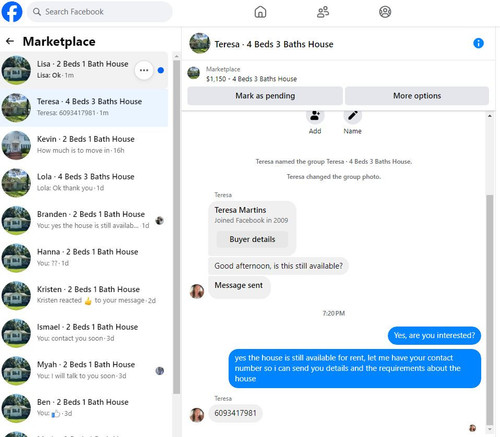
Task: Click the long 'yes the house is still available' message
Action: (355, 368)
